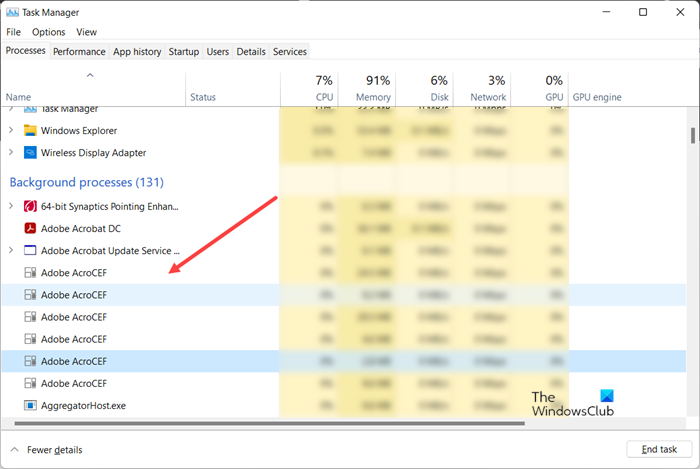Click the vertical scrollbar thumb
Viewport: 700px width, 469px height.
692,136
